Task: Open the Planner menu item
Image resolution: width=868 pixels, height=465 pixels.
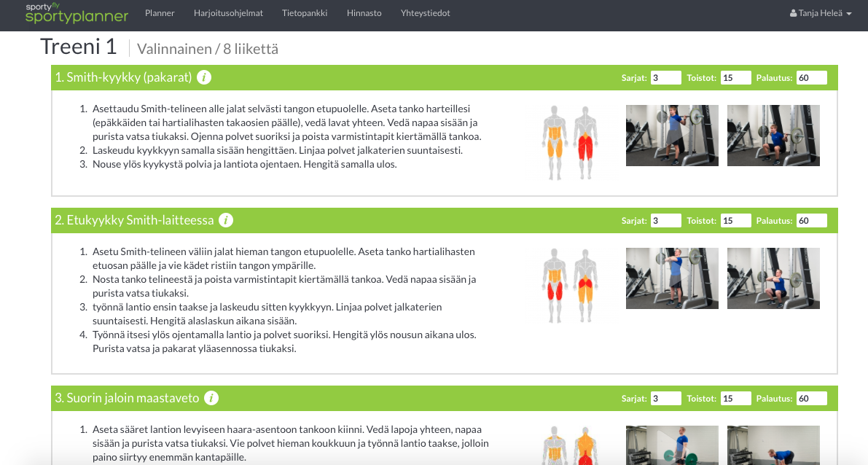Action: click(x=160, y=12)
